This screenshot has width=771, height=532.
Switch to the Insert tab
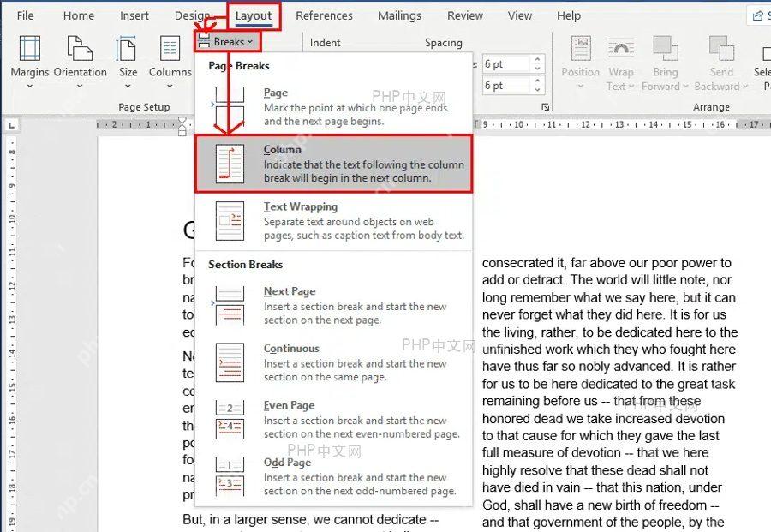pos(134,15)
